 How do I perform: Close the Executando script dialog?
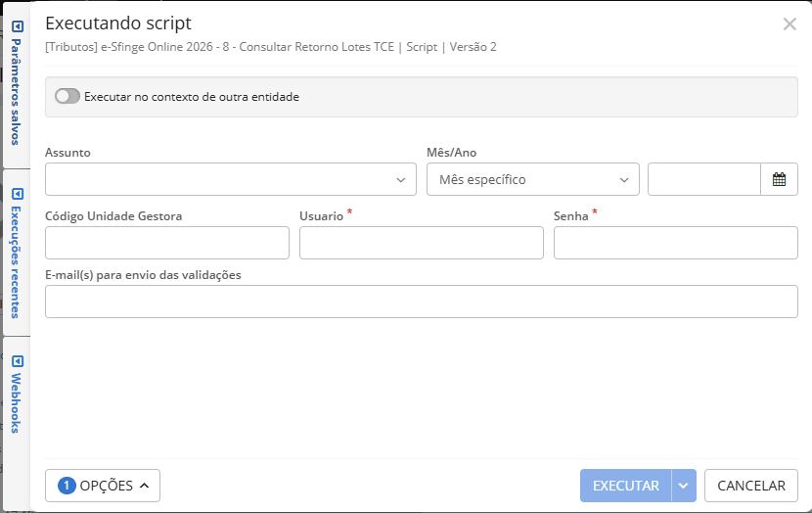789,24
